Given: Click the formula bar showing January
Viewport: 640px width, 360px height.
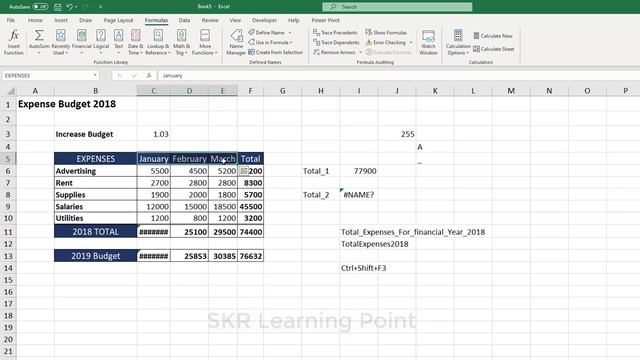Looking at the screenshot, I should point(398,76).
